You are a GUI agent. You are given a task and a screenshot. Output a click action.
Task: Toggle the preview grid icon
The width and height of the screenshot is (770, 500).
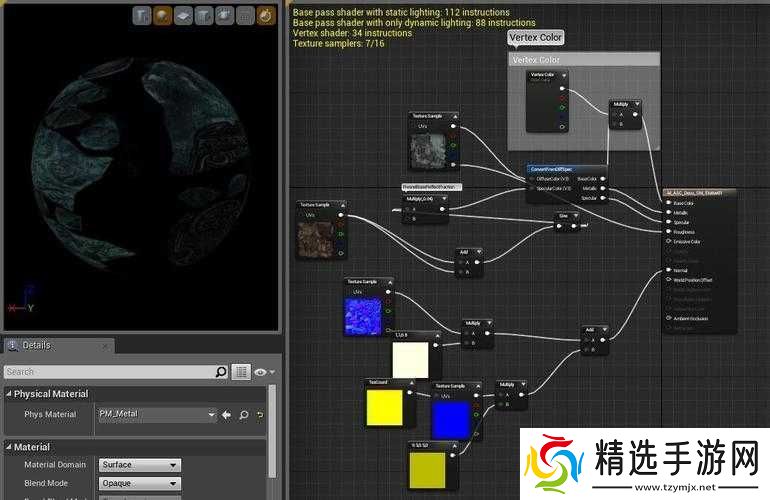[244, 15]
